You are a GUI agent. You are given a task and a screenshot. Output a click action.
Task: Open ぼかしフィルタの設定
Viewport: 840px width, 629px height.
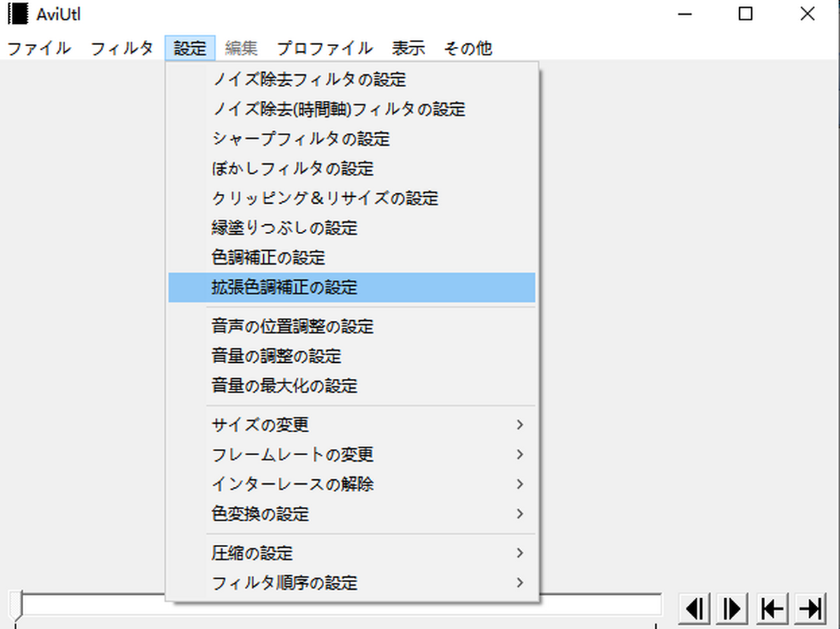click(352, 169)
